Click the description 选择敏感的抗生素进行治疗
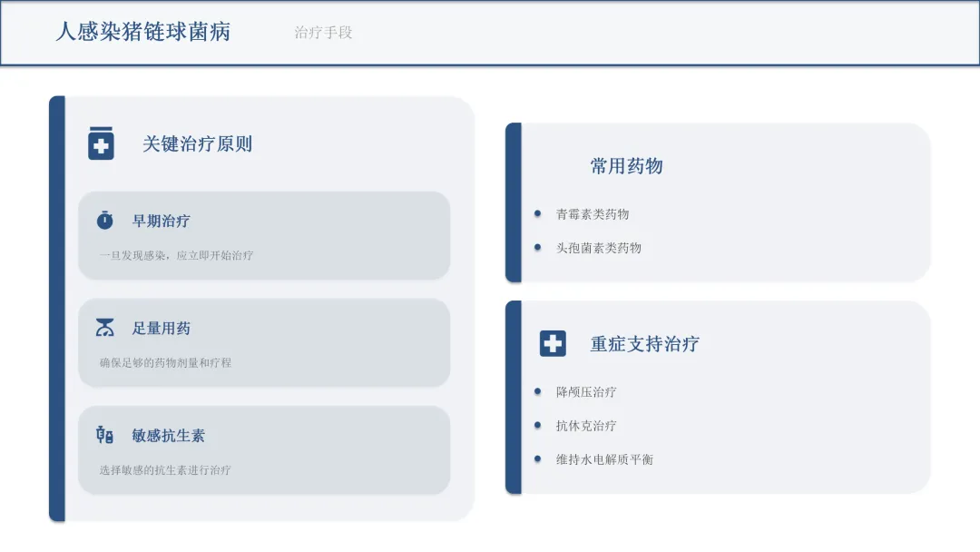The width and height of the screenshot is (980, 552). click(165, 470)
